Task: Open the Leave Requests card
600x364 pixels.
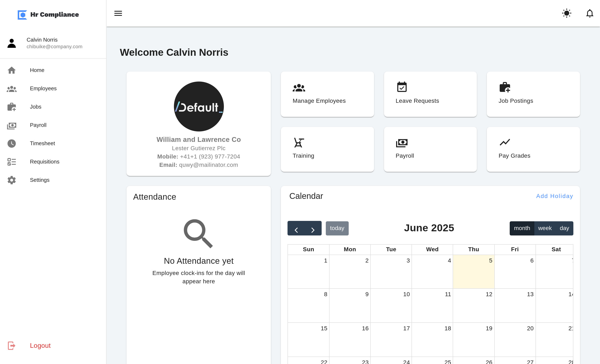Action: [430, 94]
